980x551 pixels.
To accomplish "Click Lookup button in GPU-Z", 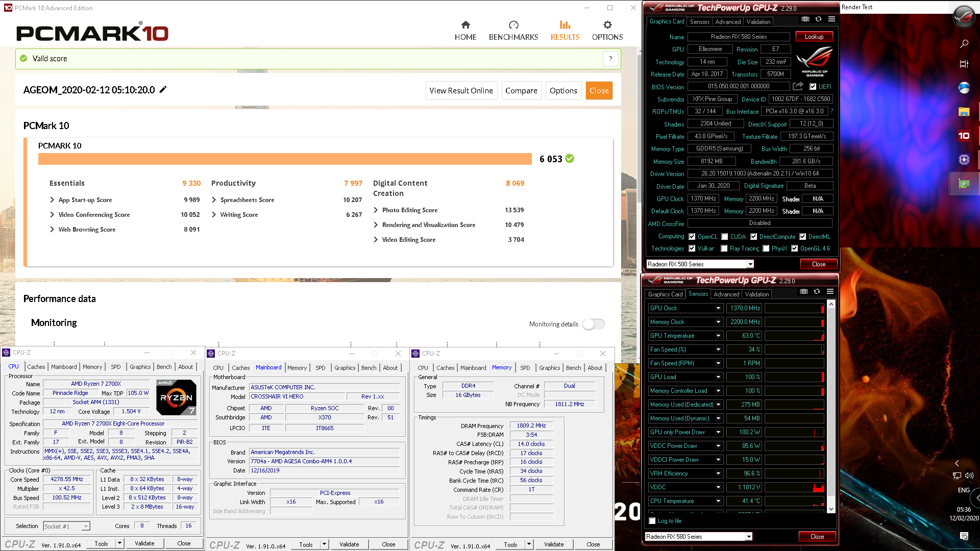I will [x=814, y=37].
